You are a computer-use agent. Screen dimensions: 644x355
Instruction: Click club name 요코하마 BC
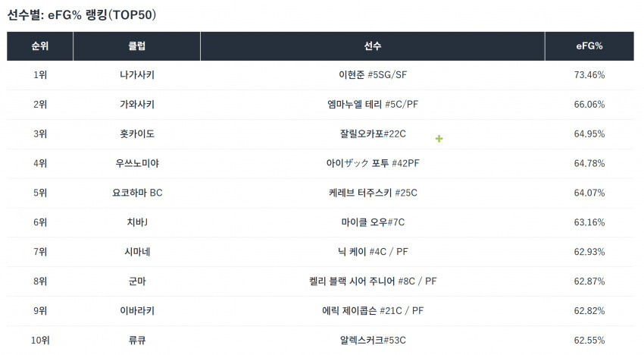pyautogui.click(x=137, y=193)
